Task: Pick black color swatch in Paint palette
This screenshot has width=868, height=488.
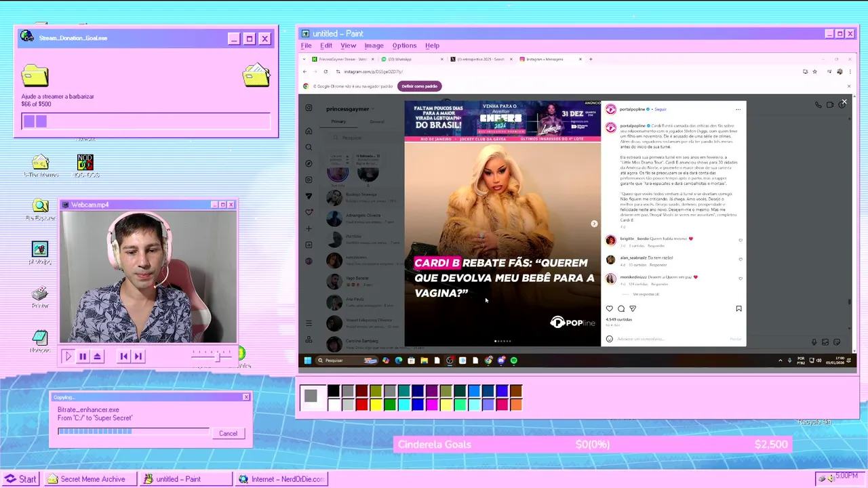Action: click(334, 391)
